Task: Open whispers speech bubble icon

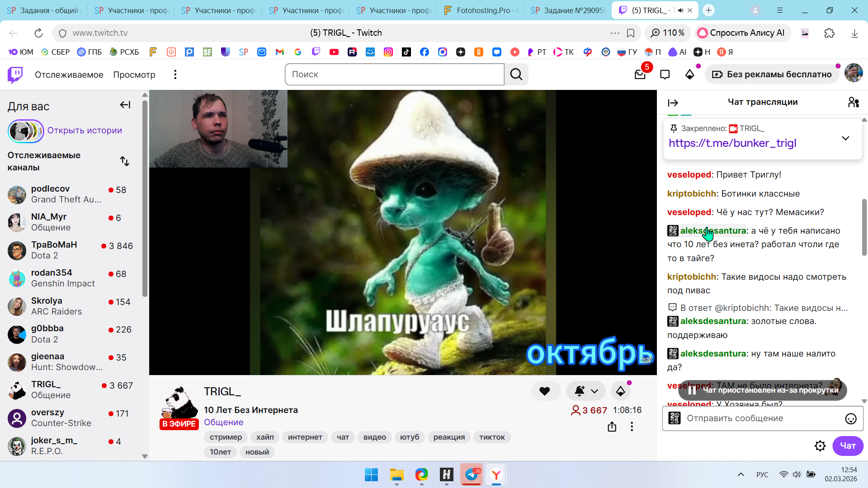Action: coord(665,75)
